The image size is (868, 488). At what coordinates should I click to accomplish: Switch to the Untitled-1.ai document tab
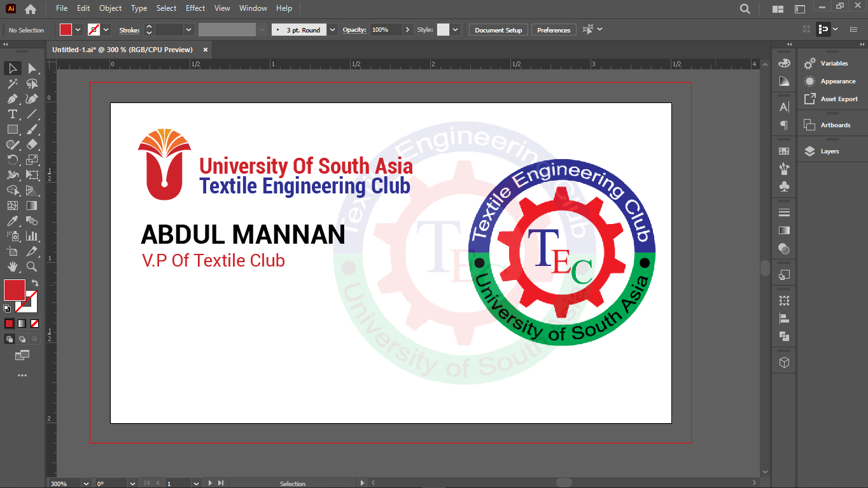click(122, 49)
